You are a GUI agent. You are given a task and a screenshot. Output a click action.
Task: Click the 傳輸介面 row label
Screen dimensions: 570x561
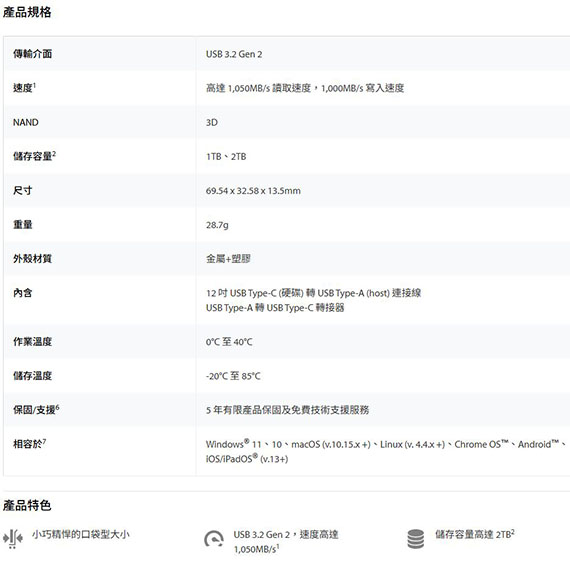click(32, 54)
